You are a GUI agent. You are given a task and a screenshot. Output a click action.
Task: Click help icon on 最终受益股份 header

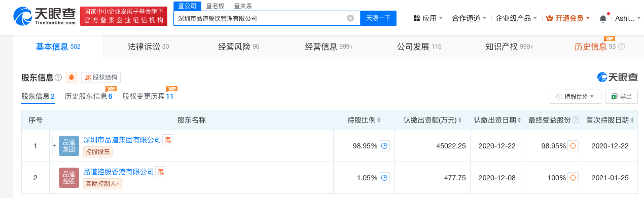click(x=575, y=121)
